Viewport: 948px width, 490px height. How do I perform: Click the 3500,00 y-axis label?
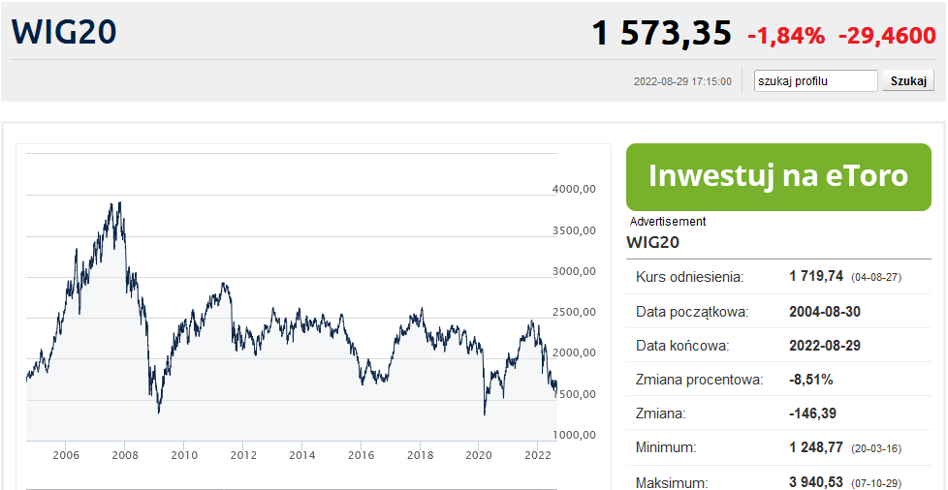574,230
